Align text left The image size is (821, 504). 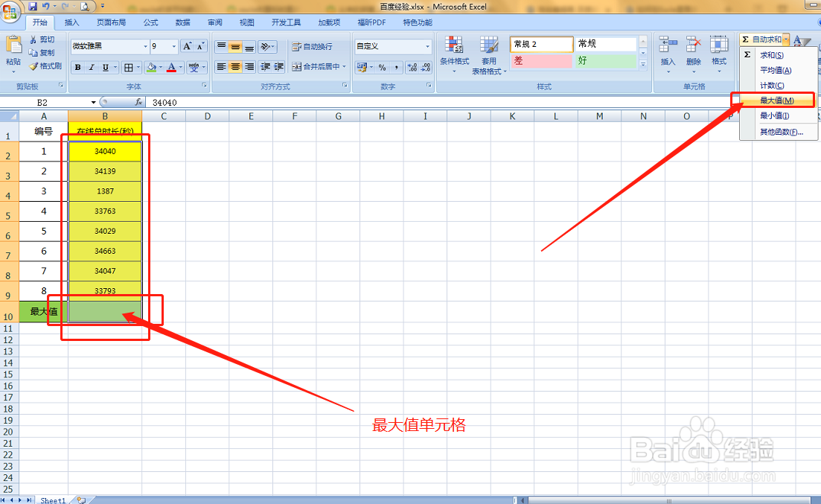point(222,66)
